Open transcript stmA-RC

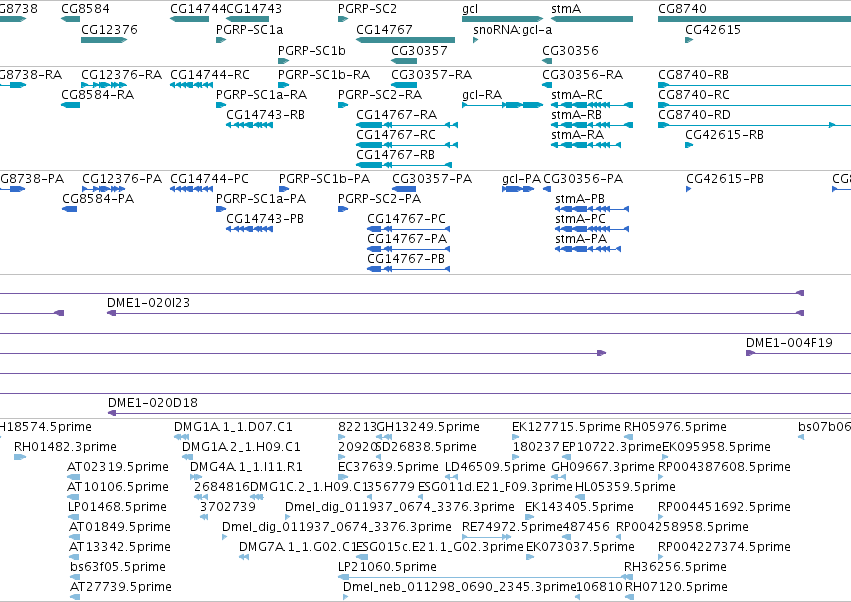(576, 94)
